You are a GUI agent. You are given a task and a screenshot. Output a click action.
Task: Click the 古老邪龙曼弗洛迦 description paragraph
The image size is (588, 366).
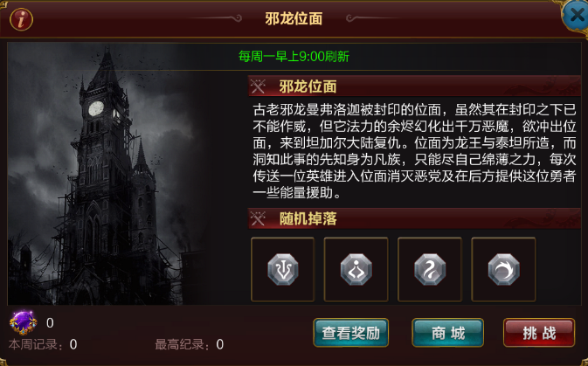click(x=414, y=151)
